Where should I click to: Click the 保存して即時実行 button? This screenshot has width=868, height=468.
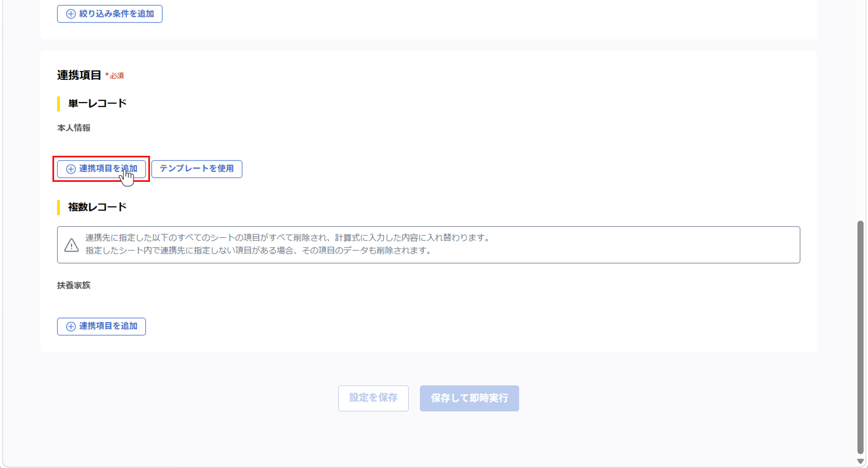point(469,398)
